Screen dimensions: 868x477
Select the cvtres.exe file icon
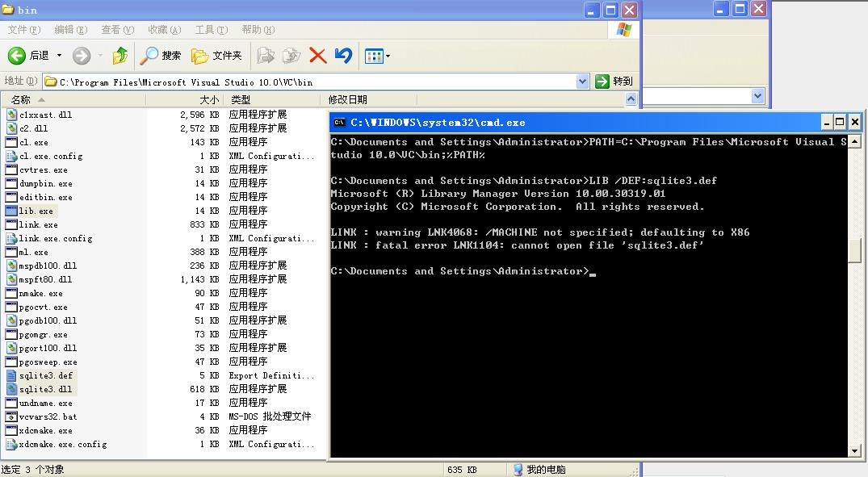pos(11,169)
